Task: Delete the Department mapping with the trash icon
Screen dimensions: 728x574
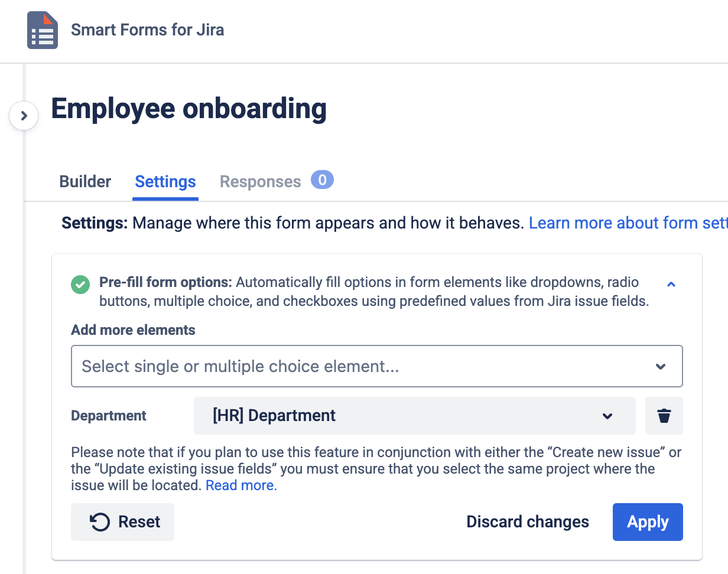Action: tap(664, 416)
